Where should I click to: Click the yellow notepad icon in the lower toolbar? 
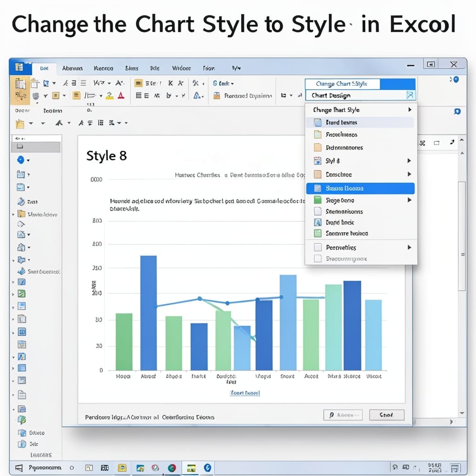[x=20, y=124]
